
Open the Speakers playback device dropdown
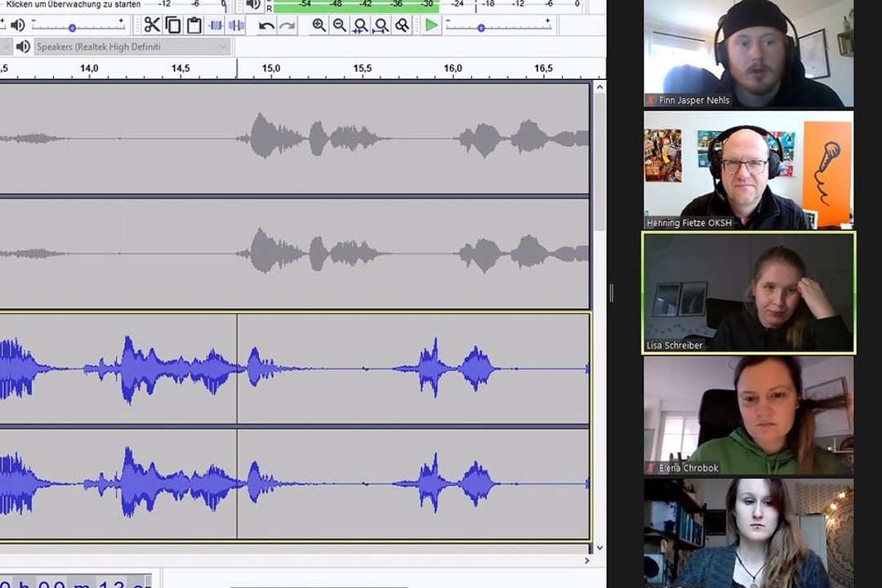131,47
